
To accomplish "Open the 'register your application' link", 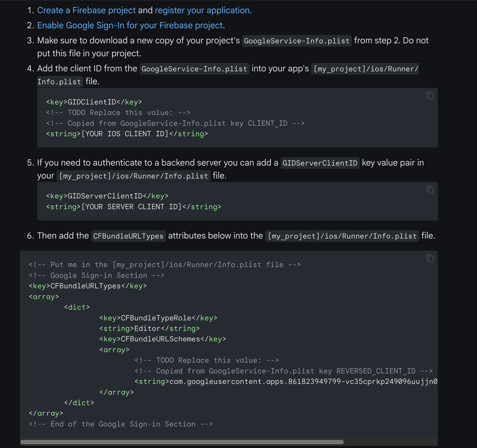I will coord(202,10).
